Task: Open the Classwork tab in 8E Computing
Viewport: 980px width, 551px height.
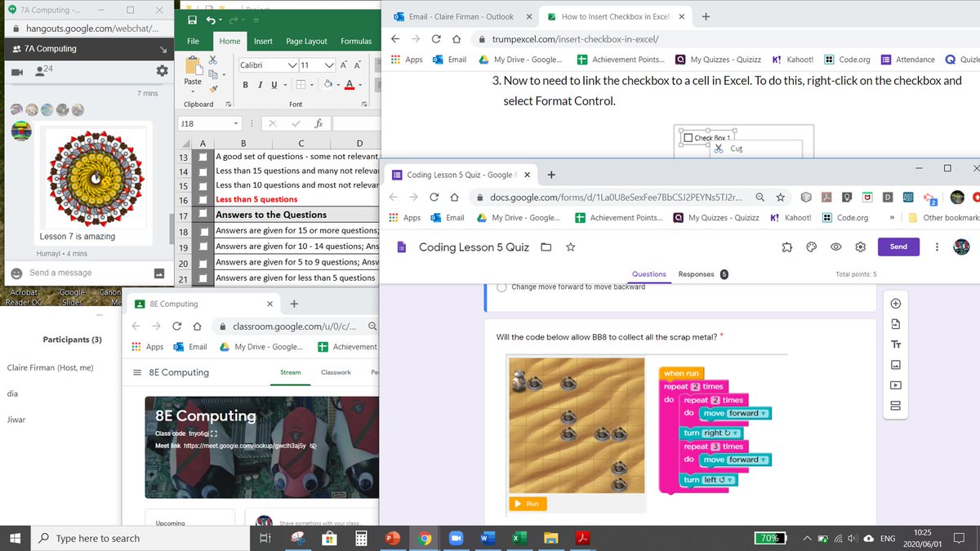Action: [x=336, y=372]
